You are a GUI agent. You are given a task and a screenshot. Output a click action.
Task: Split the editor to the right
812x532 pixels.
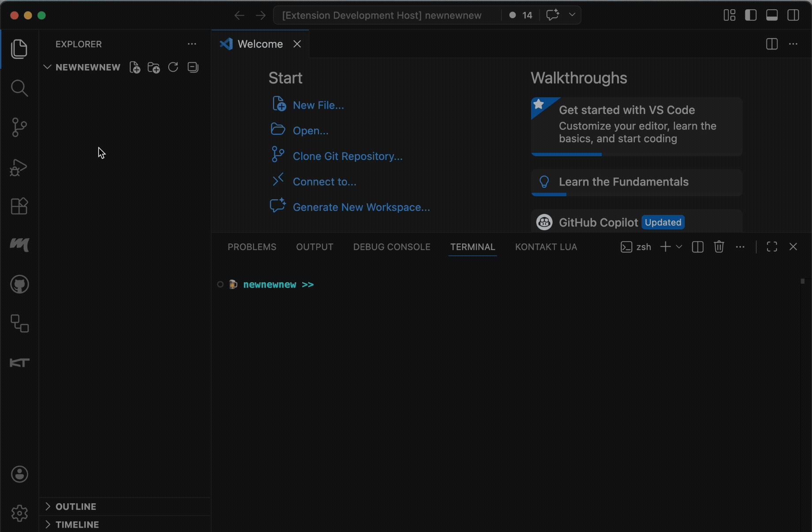point(772,44)
